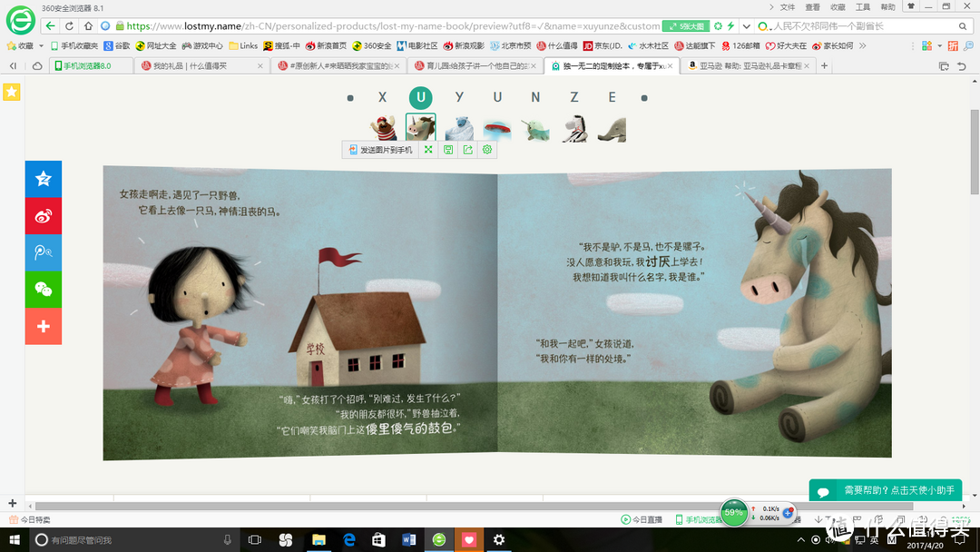Viewport: 980px width, 552px height.
Task: Open the 工具 menu
Action: pyautogui.click(x=863, y=7)
